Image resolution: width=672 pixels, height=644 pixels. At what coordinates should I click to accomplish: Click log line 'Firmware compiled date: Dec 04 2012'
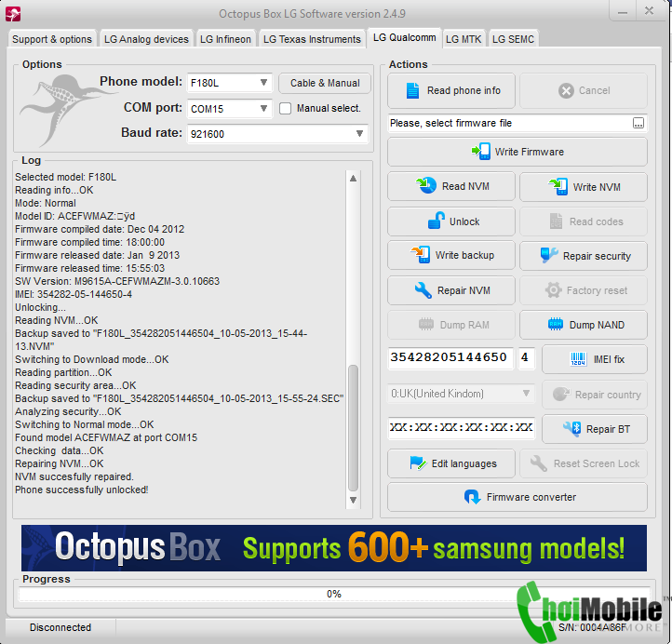point(100,229)
